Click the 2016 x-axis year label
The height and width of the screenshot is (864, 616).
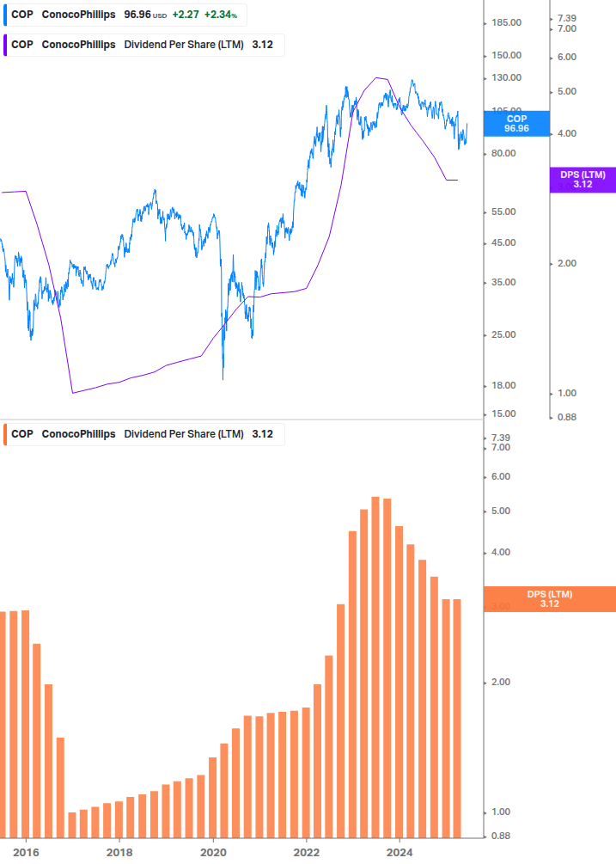pyautogui.click(x=26, y=853)
